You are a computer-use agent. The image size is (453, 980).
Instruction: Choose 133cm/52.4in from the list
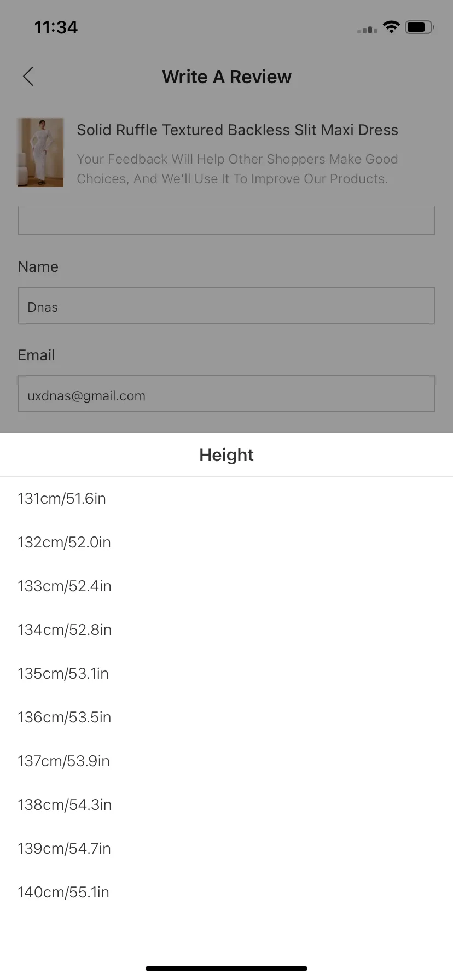click(x=226, y=586)
